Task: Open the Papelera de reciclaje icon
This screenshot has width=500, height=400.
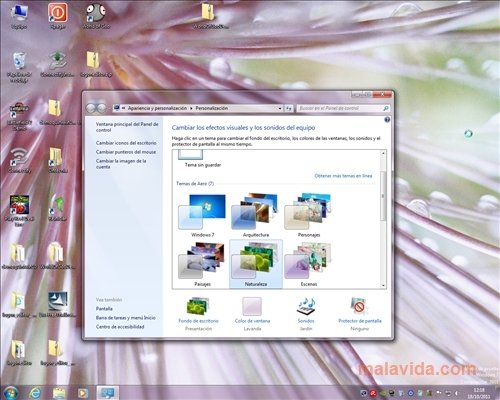Action: click(x=19, y=66)
